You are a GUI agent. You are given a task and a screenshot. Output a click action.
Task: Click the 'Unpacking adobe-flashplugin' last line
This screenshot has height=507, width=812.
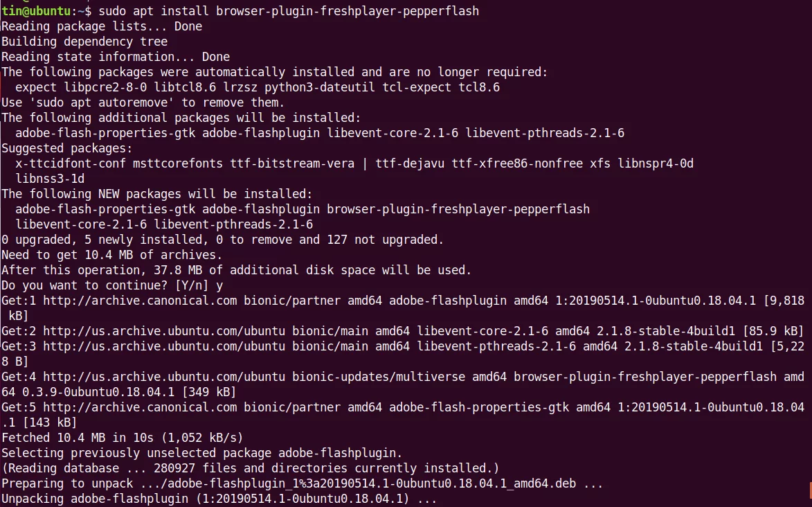coord(219,499)
